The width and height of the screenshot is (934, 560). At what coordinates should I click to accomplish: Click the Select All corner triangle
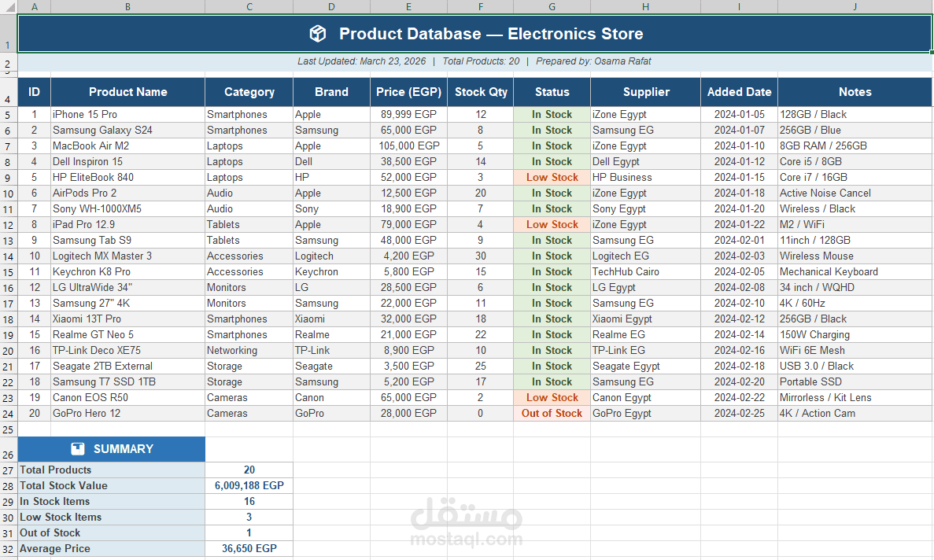9,7
